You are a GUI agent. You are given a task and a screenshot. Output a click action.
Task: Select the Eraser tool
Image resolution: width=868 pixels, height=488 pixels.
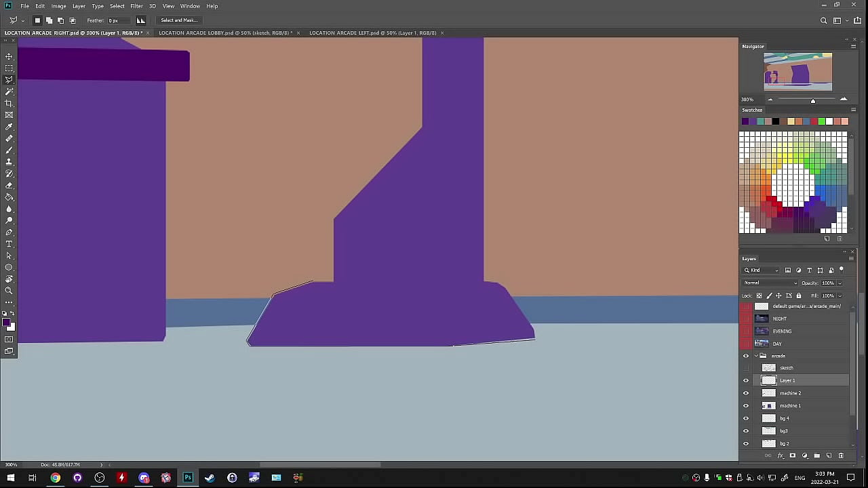[x=9, y=185]
